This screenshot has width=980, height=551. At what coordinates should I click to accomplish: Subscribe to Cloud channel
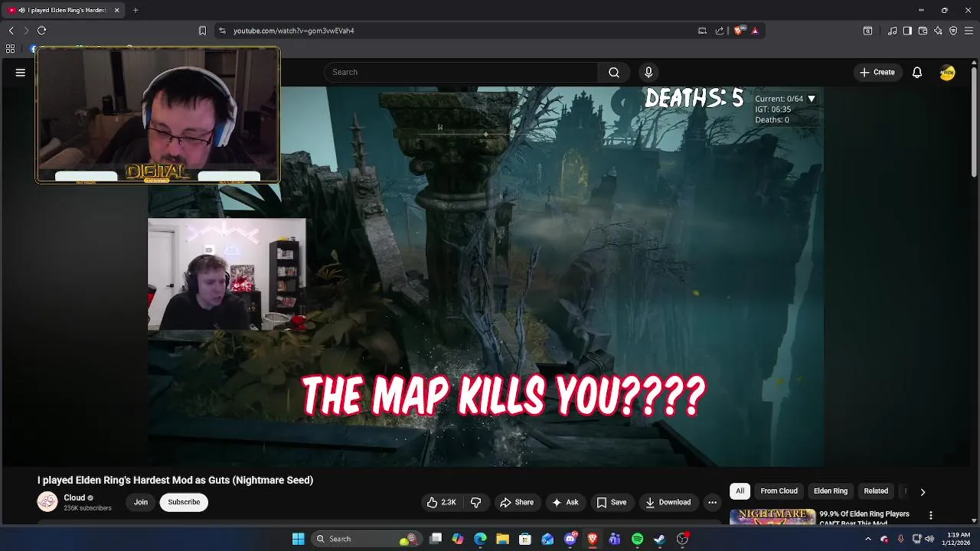coord(184,502)
